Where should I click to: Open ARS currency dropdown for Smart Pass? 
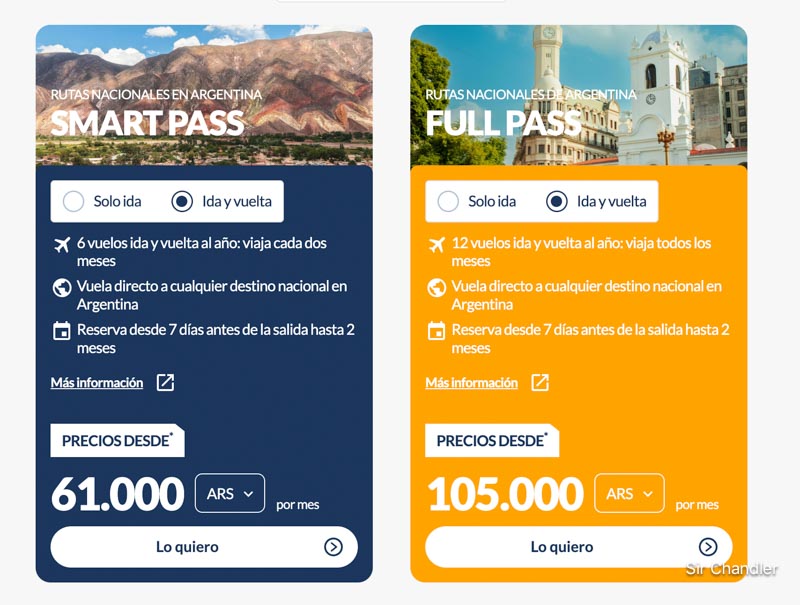point(230,493)
